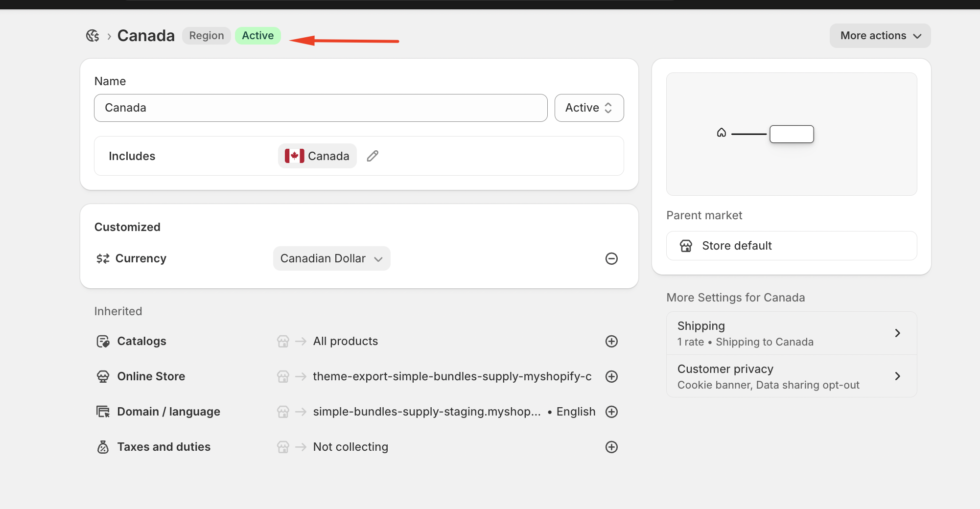Select the Store default parent market

click(x=792, y=246)
